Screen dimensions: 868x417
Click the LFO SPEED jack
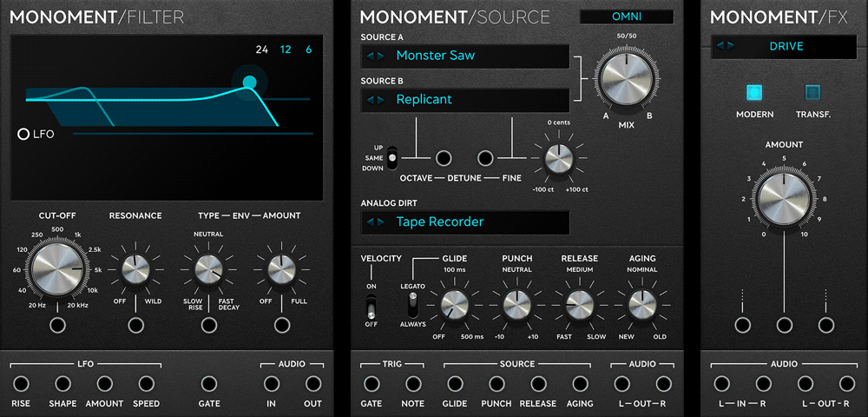(x=146, y=384)
